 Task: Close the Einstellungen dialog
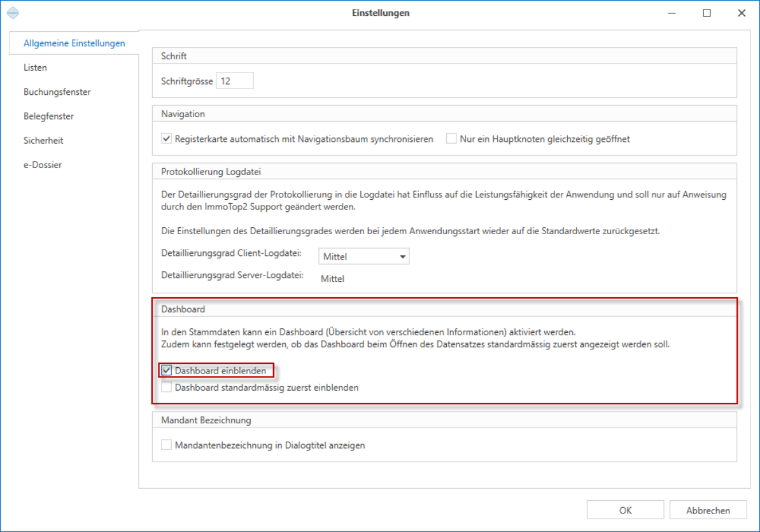pos(742,13)
